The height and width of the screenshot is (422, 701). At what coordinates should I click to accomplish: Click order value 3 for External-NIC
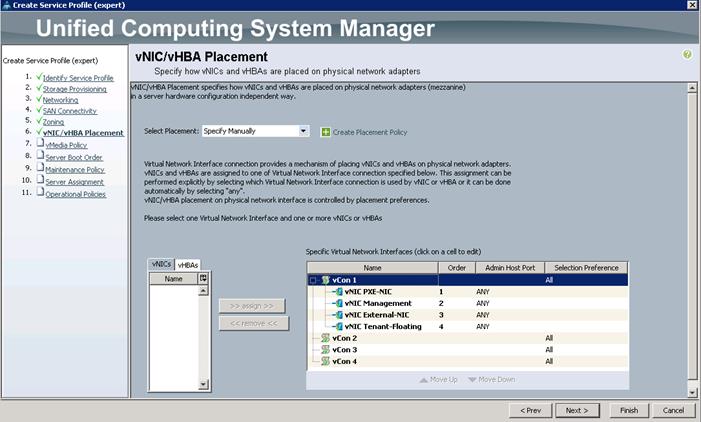point(441,315)
